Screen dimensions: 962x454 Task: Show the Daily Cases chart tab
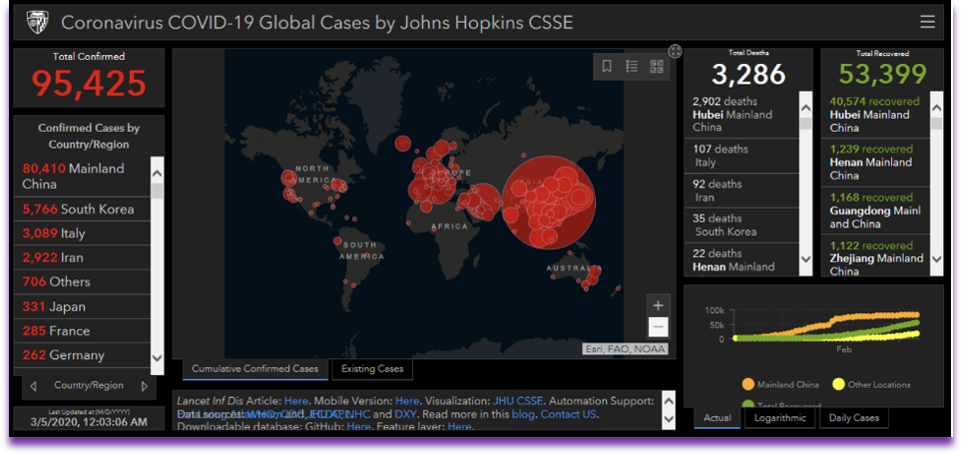pyautogui.click(x=852, y=418)
